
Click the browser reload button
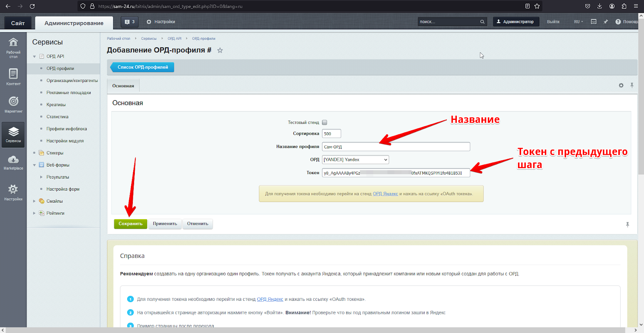click(32, 6)
